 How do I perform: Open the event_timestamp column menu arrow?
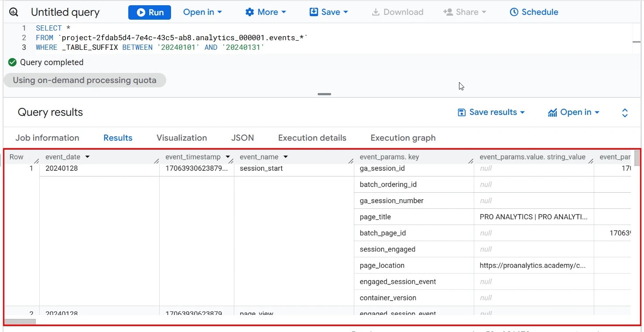(x=228, y=157)
